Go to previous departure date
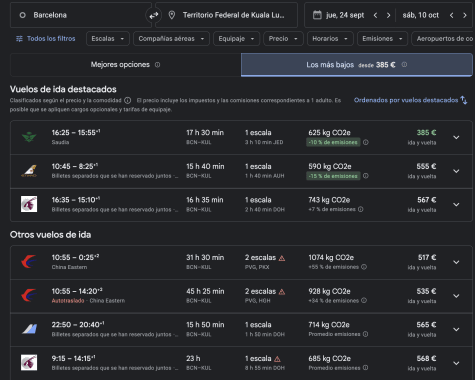Image resolution: width=475 pixels, height=380 pixels. point(375,15)
